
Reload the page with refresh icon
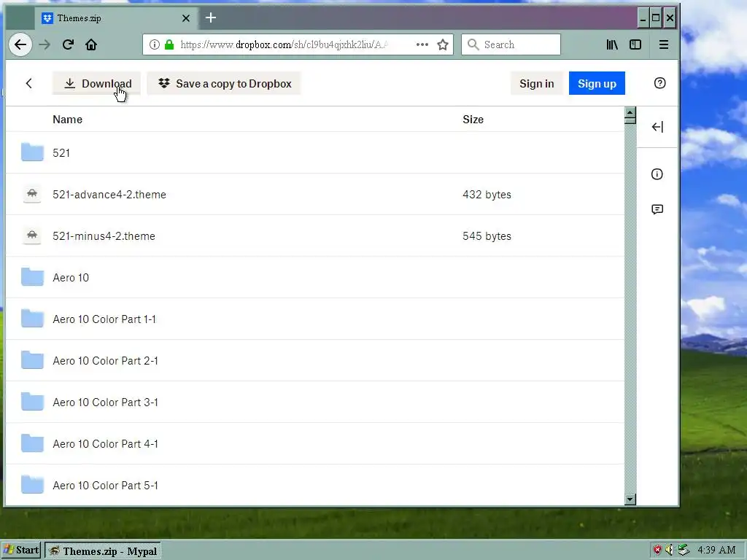(68, 44)
